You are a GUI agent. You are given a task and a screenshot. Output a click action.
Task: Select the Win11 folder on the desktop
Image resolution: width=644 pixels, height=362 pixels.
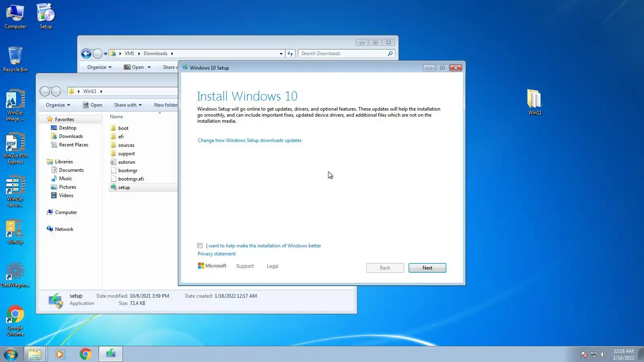click(x=535, y=102)
